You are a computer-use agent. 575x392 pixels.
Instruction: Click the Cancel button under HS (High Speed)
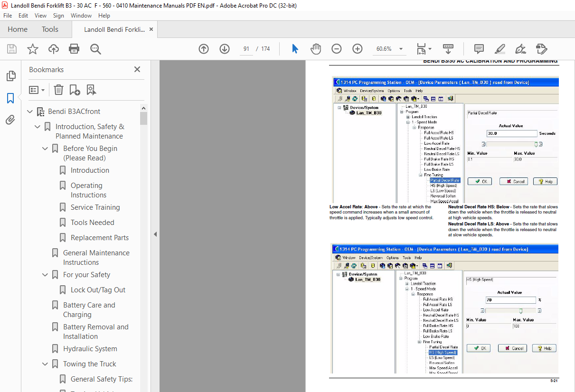click(x=512, y=348)
